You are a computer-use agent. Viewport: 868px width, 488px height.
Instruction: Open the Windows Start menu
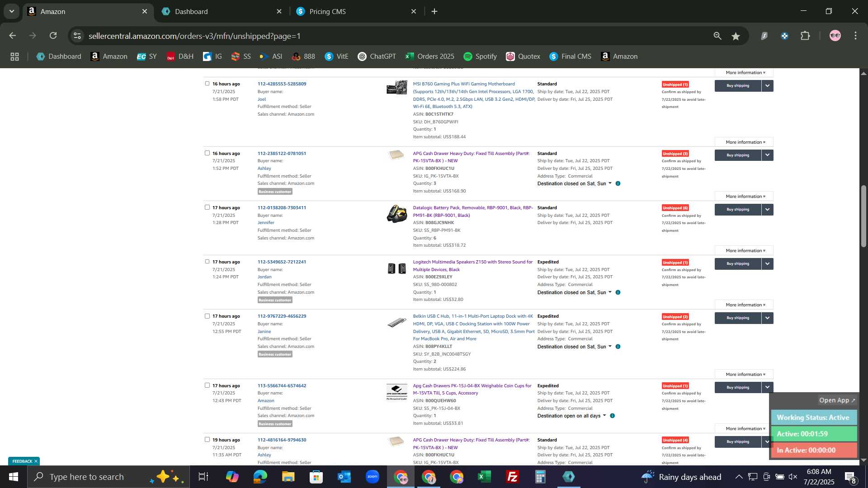coord(13,477)
